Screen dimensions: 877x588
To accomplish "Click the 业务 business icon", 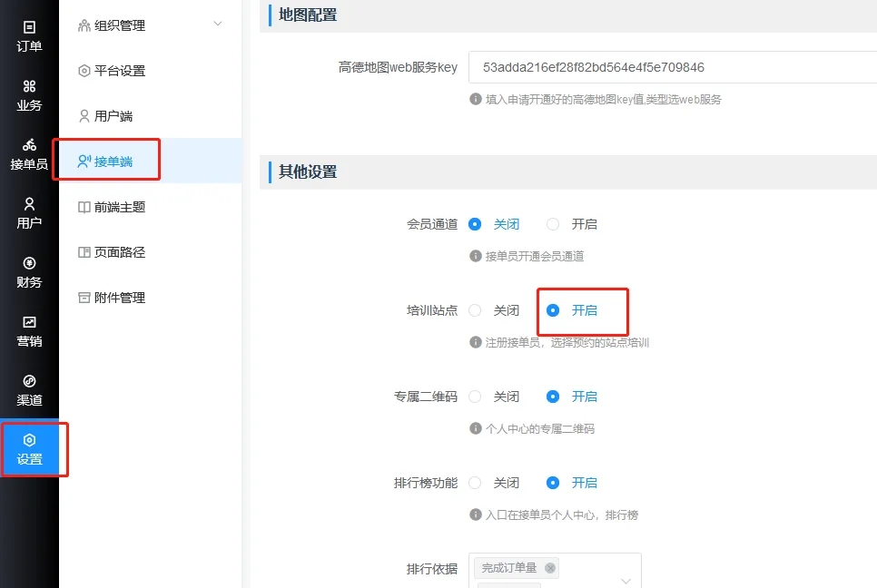I will 29,87.
